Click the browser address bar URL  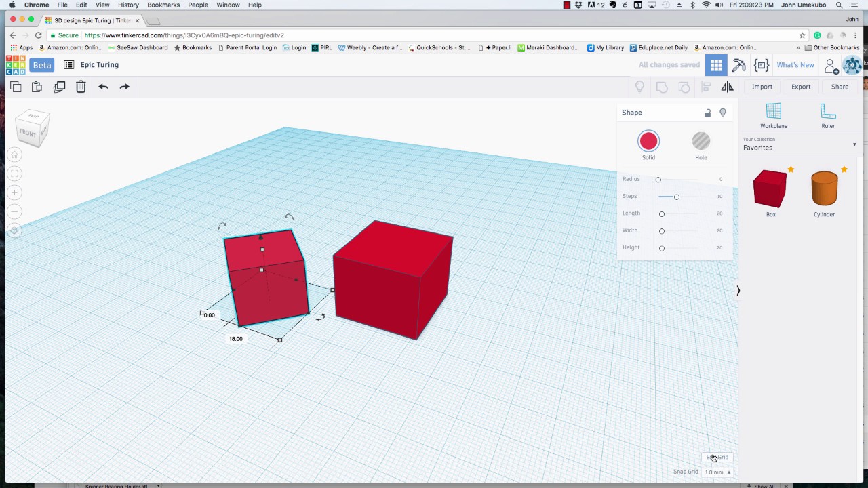[184, 35]
